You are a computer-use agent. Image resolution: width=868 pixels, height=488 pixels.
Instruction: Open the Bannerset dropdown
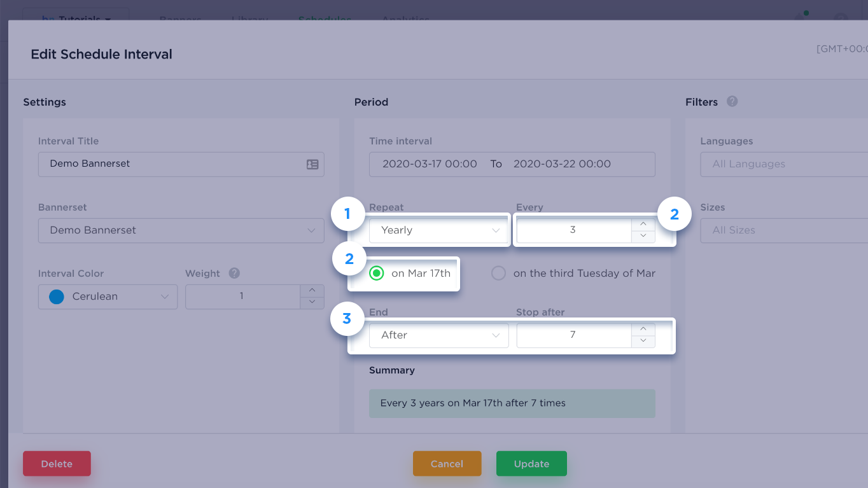tap(181, 230)
